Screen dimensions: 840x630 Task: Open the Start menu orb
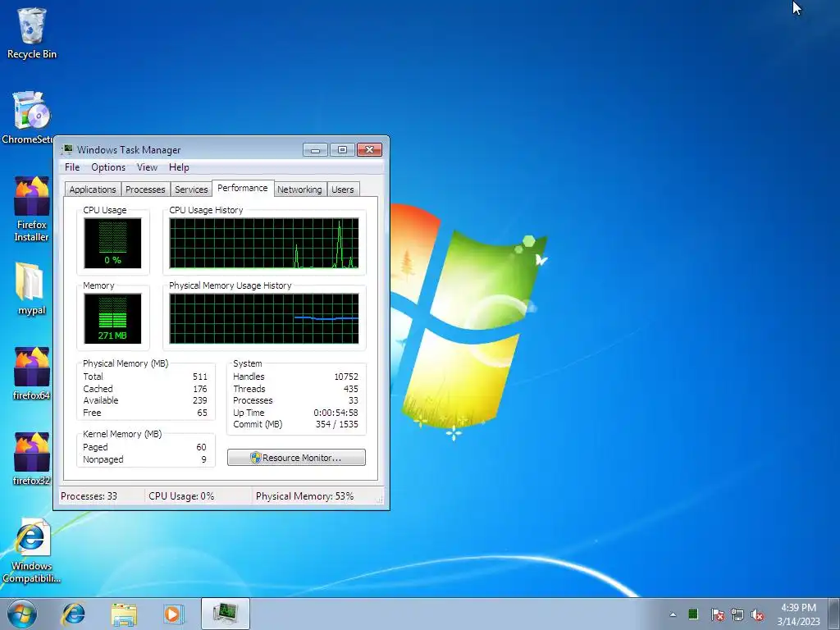[22, 614]
